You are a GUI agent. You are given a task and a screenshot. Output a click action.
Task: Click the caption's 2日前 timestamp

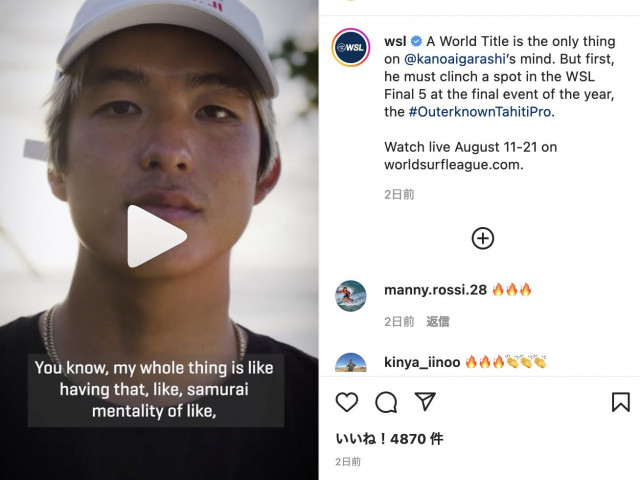point(399,194)
